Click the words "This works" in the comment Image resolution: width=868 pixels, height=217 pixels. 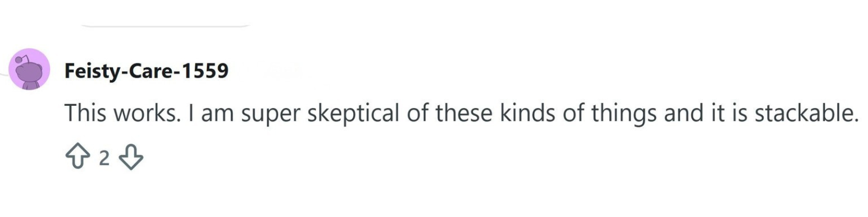(122, 113)
